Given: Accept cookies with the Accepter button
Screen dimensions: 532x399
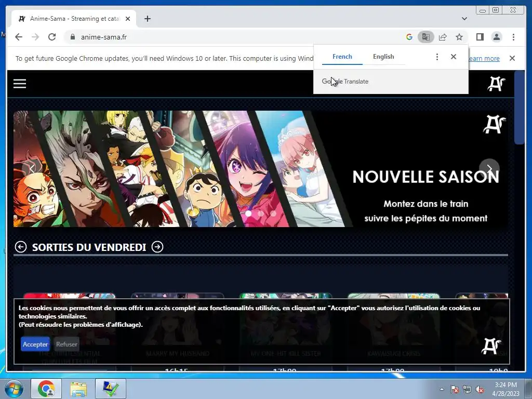Looking at the screenshot, I should coord(35,344).
